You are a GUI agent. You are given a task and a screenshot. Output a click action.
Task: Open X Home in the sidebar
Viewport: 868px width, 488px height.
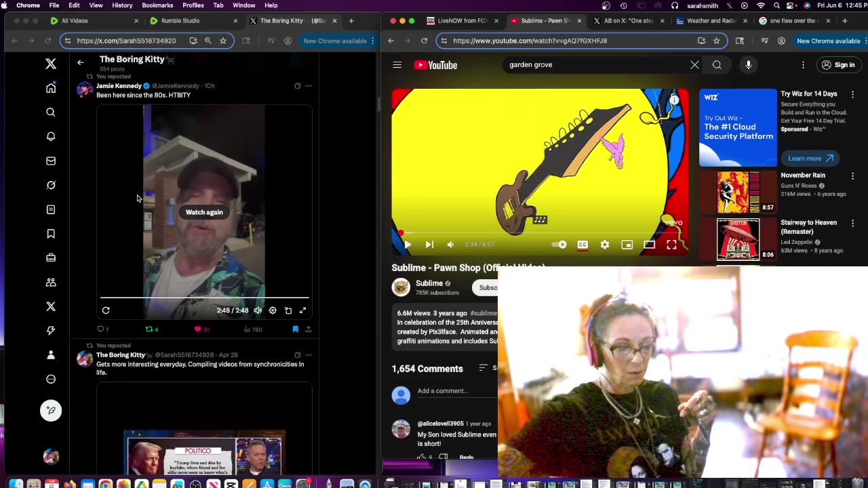click(x=51, y=88)
